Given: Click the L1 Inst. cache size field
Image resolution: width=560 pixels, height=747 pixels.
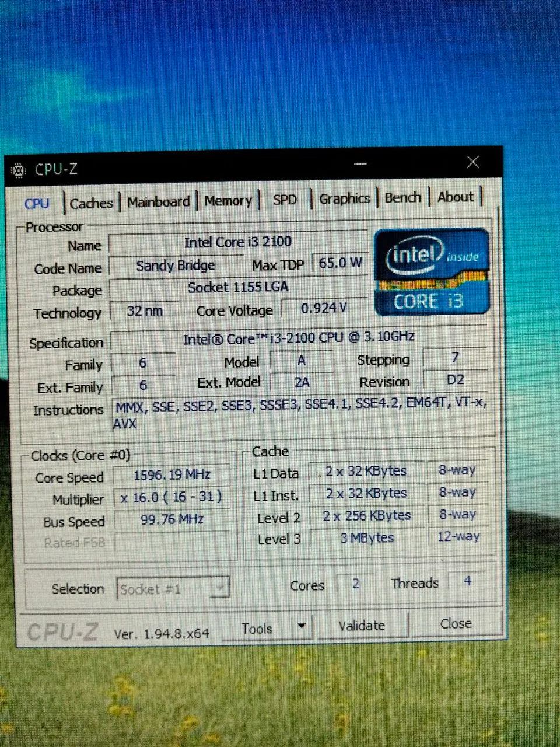Looking at the screenshot, I should (366, 494).
